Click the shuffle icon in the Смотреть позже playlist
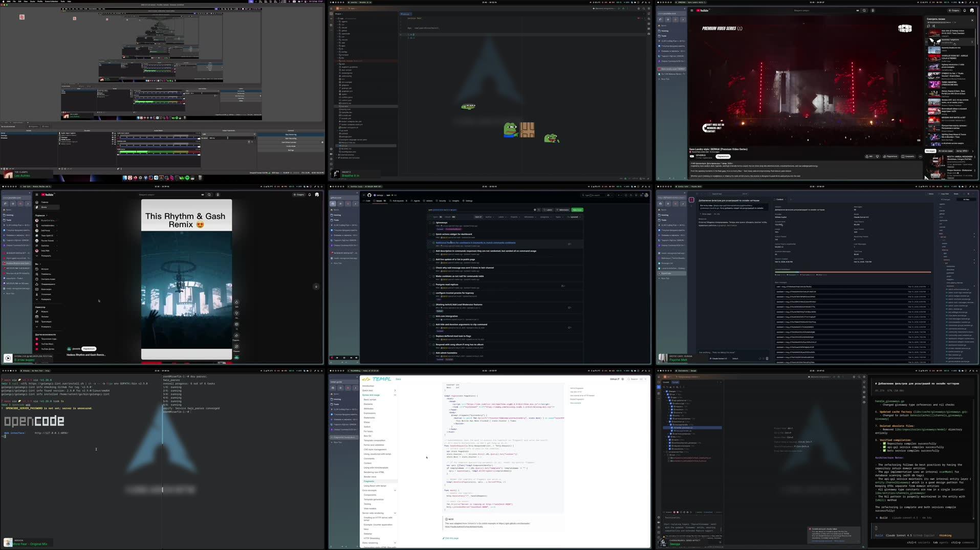The width and height of the screenshot is (980, 550). point(933,26)
